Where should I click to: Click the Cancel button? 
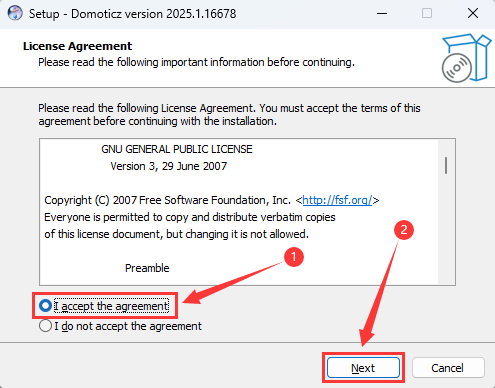click(x=448, y=368)
